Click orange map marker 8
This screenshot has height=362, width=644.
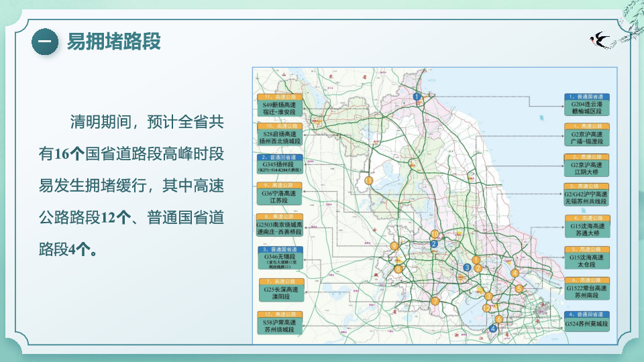click(398, 269)
